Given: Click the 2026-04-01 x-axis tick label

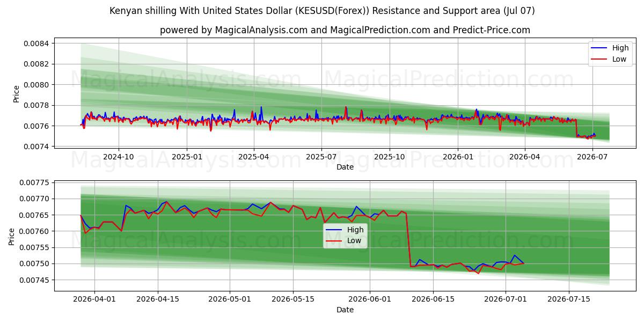Looking at the screenshot, I should (x=94, y=299).
